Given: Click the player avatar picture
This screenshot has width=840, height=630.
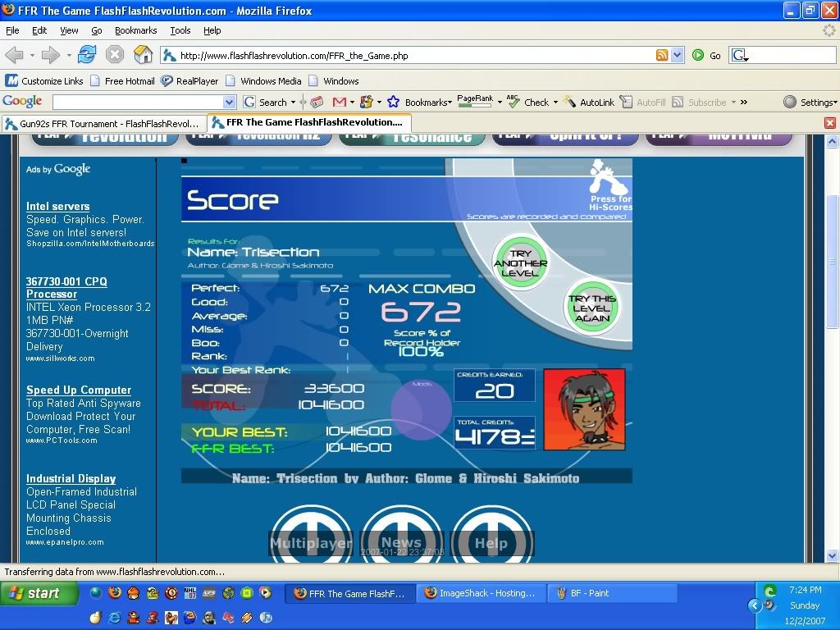Looking at the screenshot, I should click(x=584, y=409).
